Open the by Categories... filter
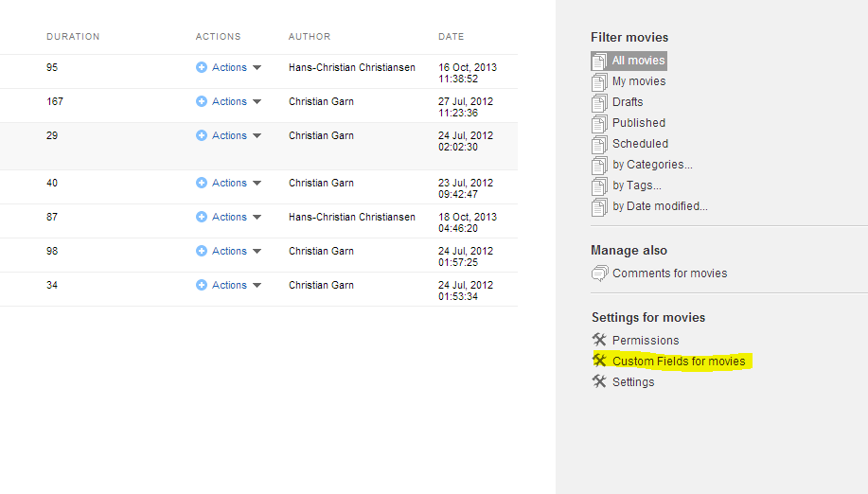868x494 pixels. [652, 165]
